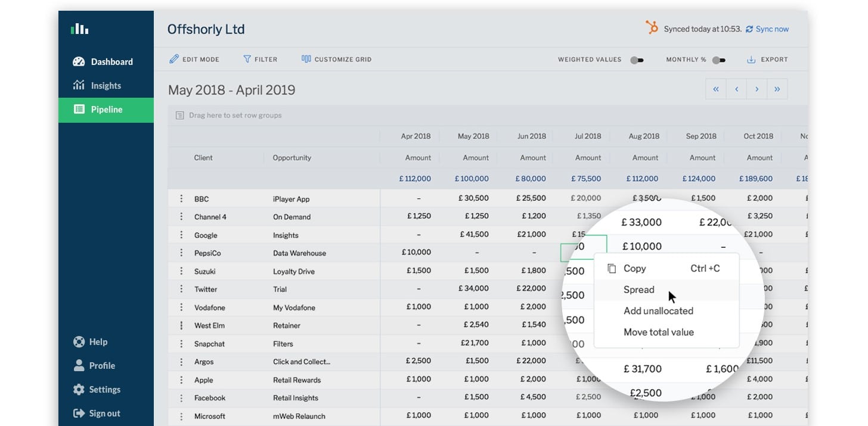The image size is (868, 426).
Task: Click the Customize Grid columns icon
Action: point(306,59)
